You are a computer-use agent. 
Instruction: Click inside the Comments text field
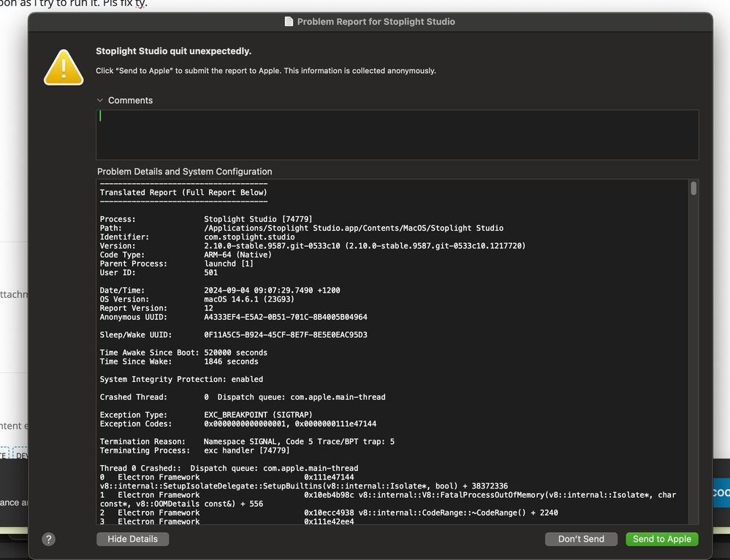point(397,135)
